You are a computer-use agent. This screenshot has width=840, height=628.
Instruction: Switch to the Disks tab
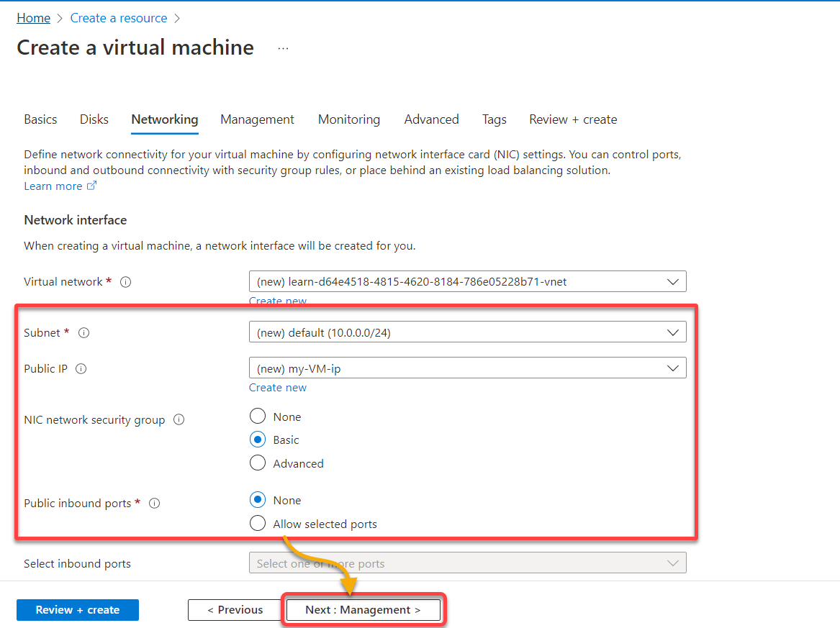(x=94, y=119)
